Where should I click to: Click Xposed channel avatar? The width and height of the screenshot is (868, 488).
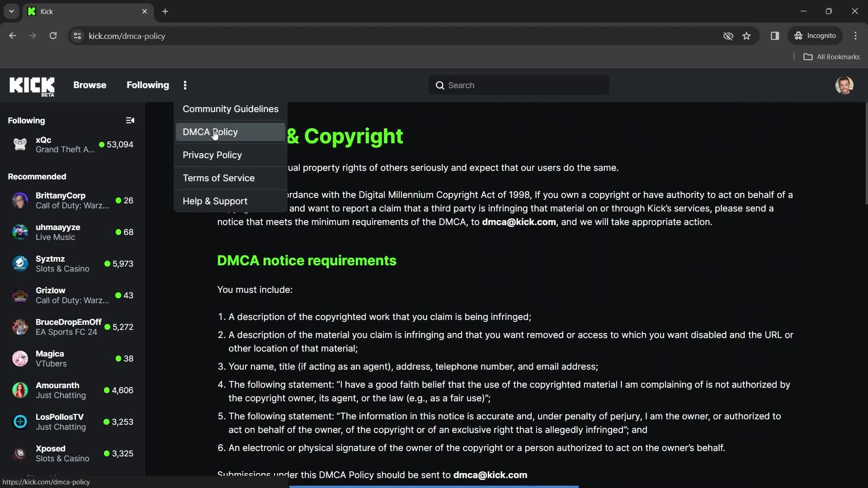20,454
